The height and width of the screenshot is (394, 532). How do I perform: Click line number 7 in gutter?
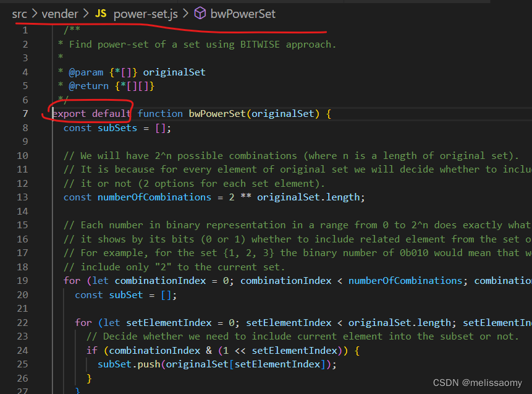25,113
